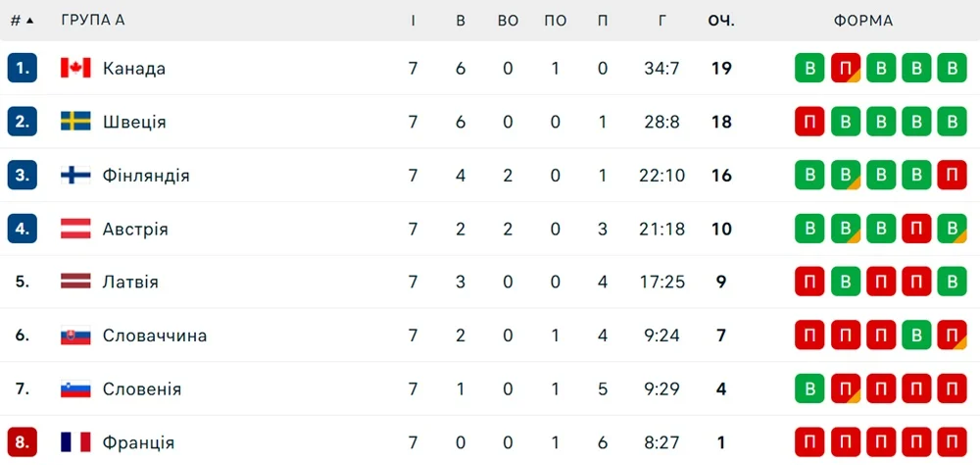Click the ГРУПА А header label
Image resolution: width=980 pixels, height=465 pixels.
pos(93,21)
